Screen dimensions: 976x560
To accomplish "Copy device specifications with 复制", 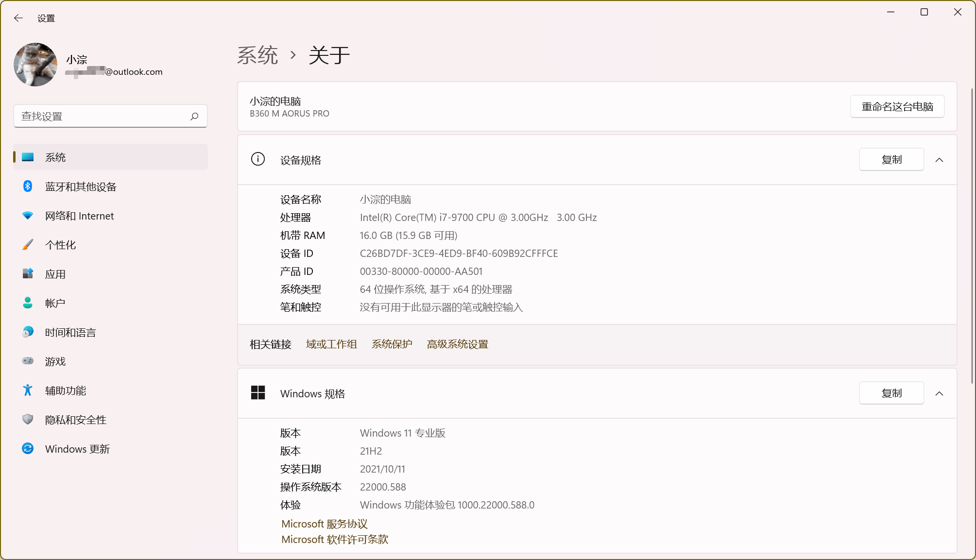I will [891, 159].
